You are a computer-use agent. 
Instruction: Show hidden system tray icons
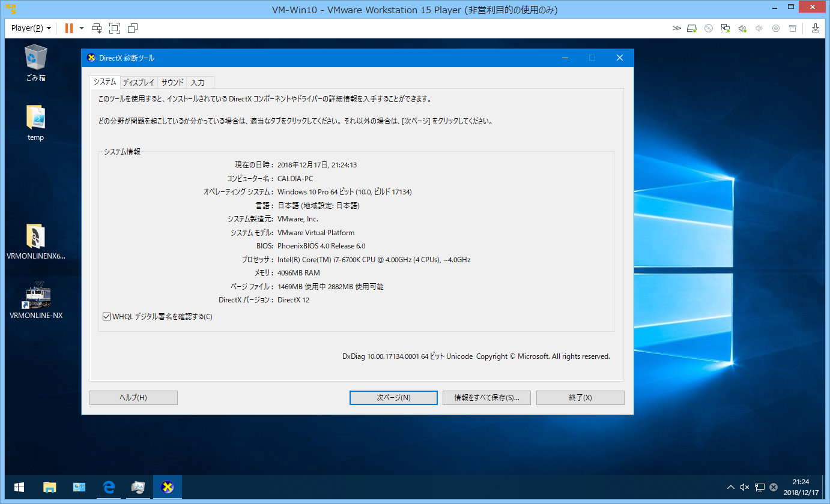(x=731, y=487)
